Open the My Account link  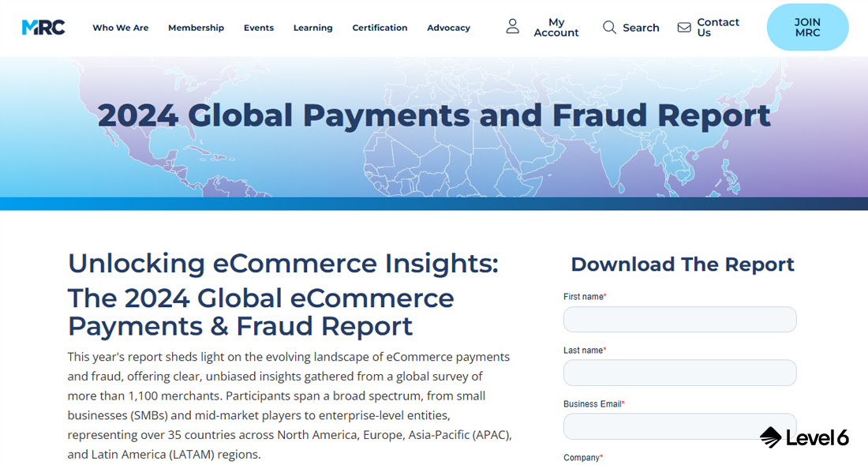click(556, 27)
